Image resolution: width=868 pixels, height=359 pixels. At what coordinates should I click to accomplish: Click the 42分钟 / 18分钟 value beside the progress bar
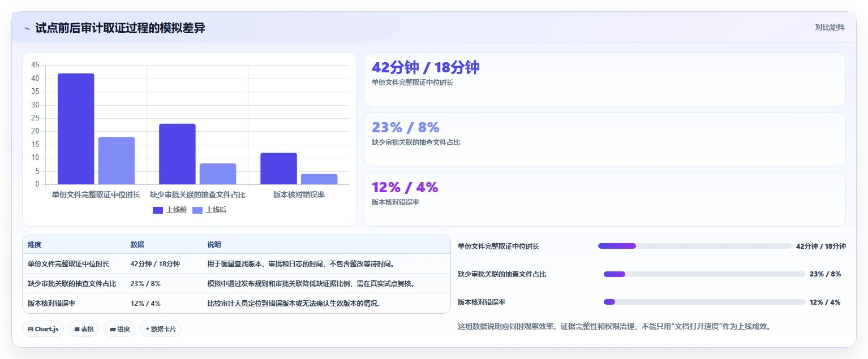[820, 246]
